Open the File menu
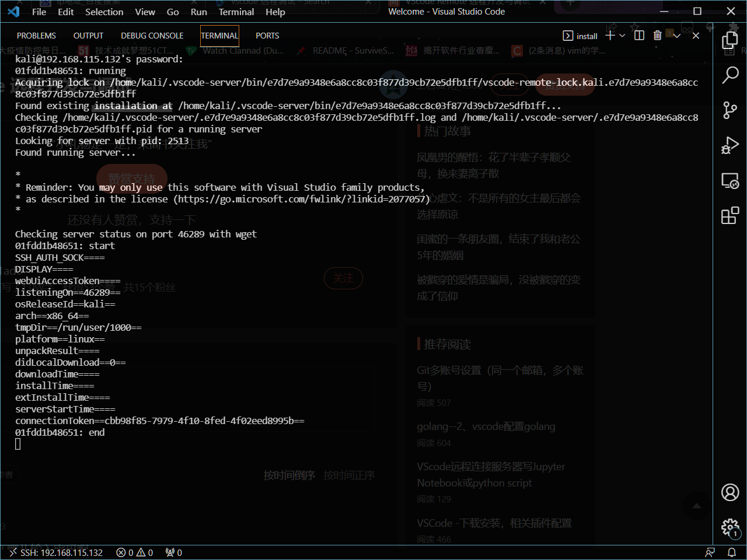The width and height of the screenshot is (747, 560). coord(39,12)
